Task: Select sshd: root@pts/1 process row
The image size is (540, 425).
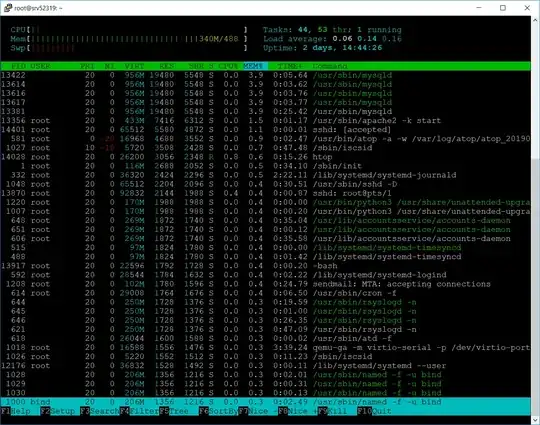Action: (x=265, y=193)
